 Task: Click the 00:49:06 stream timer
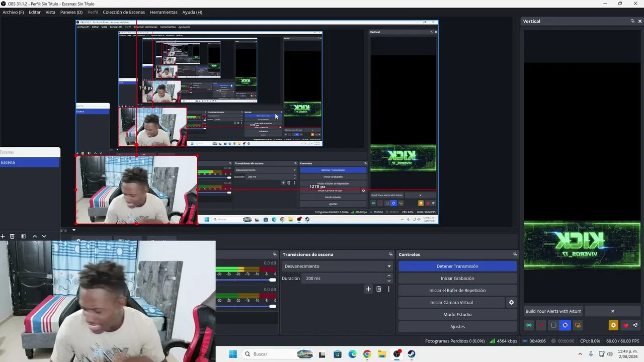point(534,341)
